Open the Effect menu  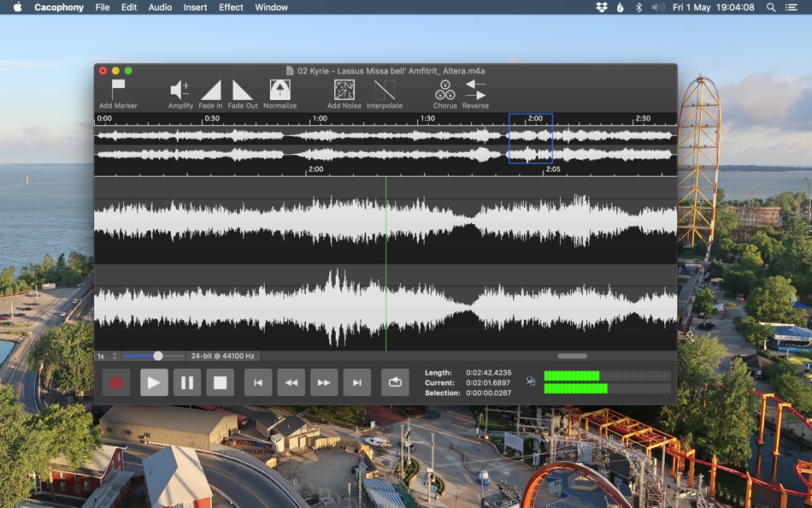point(231,7)
